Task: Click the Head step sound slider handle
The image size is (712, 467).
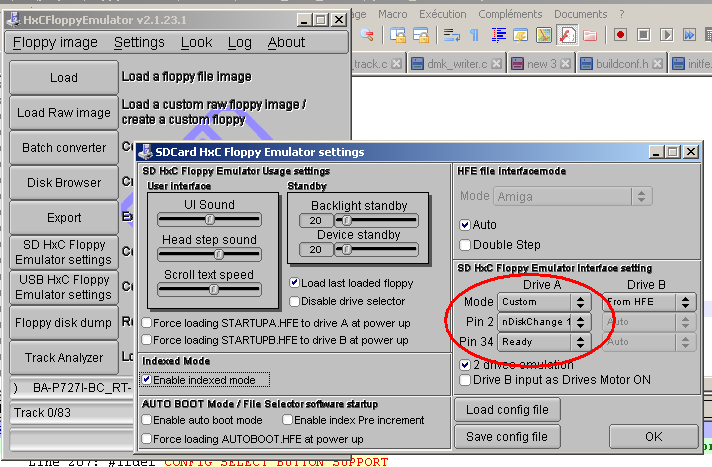Action: [219, 254]
